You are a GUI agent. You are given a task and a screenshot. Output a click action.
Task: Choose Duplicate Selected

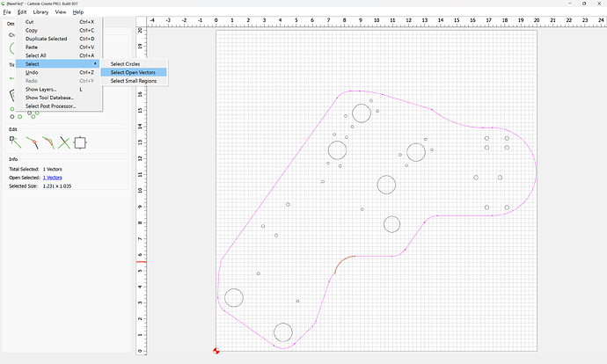coord(59,39)
